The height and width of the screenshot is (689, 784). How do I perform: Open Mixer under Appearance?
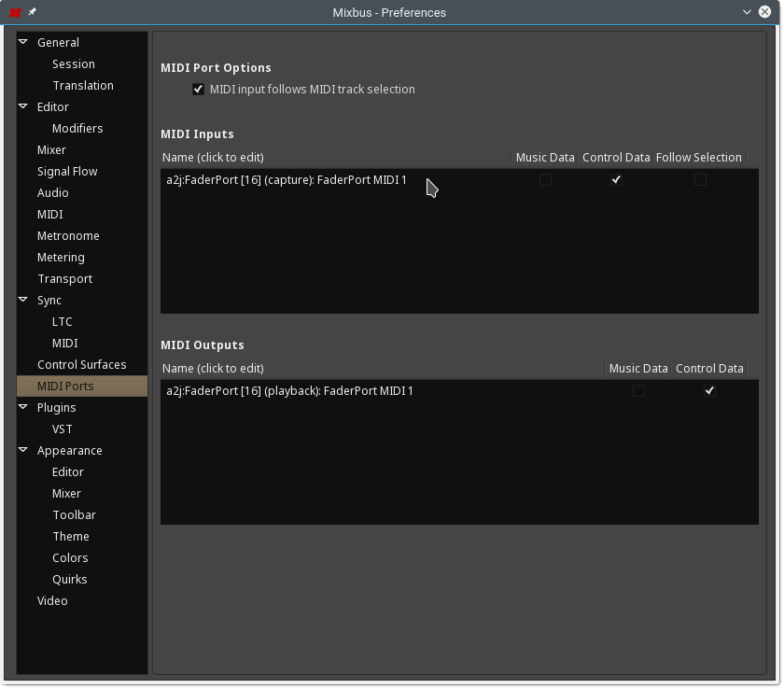pyautogui.click(x=66, y=494)
